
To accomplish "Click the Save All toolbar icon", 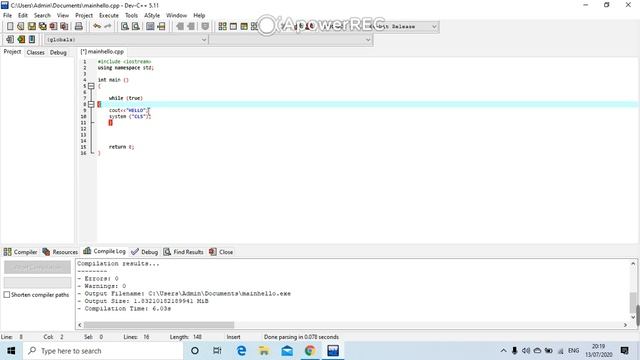I will [x=42, y=26].
